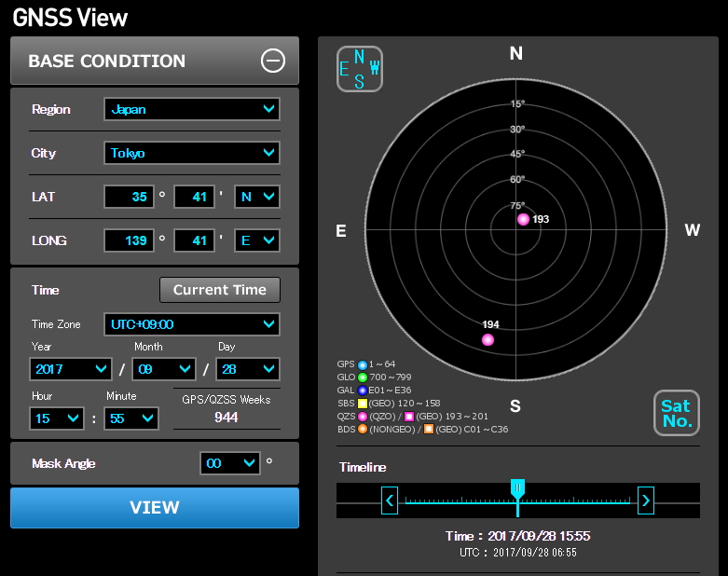Click the BDS GEO orange square legend
Screen dimensions: 728x576
pos(429,430)
